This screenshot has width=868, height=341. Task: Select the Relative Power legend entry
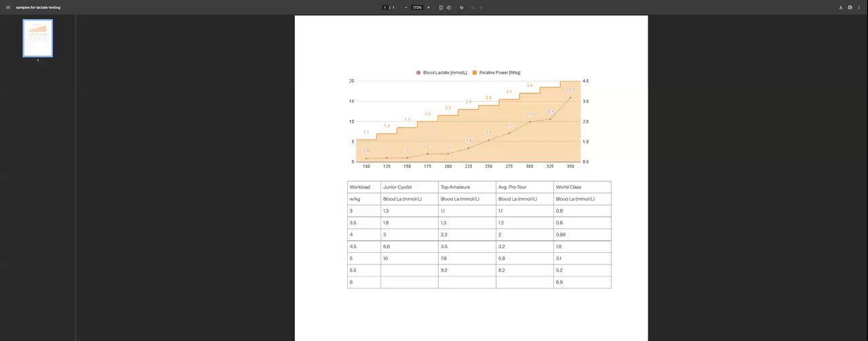click(496, 73)
